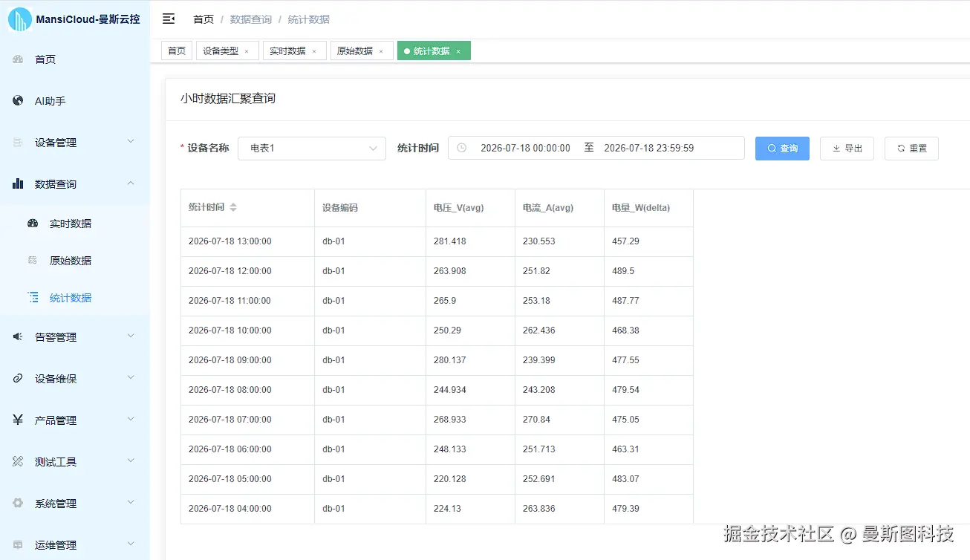Click the 数据查询 bar chart icon
Screen dimensions: 970x560
click(18, 184)
